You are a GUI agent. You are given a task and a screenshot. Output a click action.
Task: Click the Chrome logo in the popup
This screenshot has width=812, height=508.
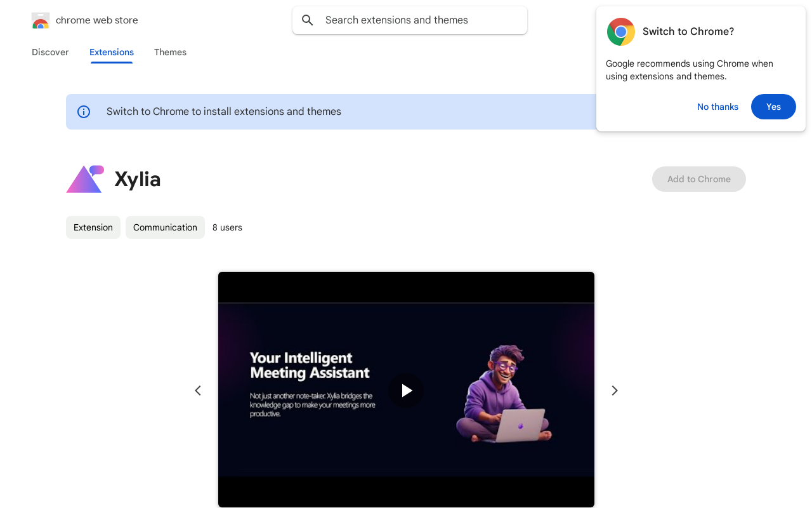pos(620,32)
